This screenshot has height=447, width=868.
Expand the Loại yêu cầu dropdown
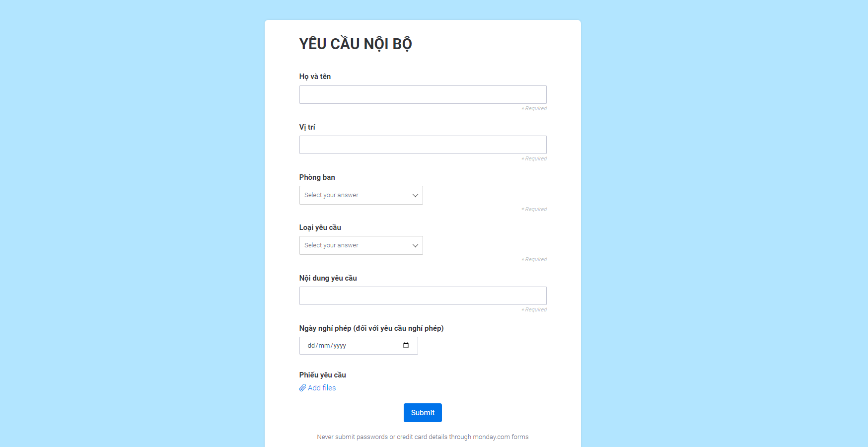(361, 245)
